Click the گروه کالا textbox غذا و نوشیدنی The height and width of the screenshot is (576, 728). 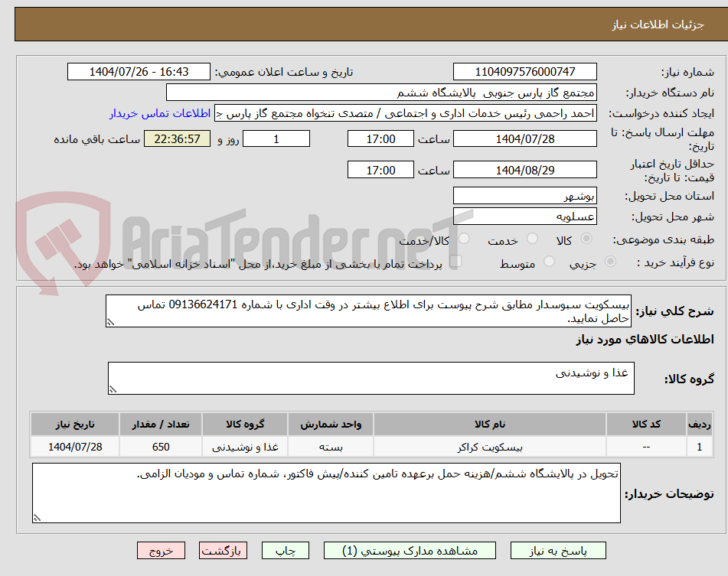pyautogui.click(x=371, y=379)
